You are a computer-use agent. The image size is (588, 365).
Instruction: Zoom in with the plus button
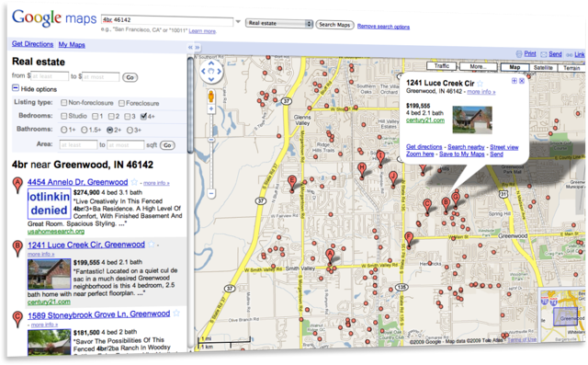coord(211,108)
